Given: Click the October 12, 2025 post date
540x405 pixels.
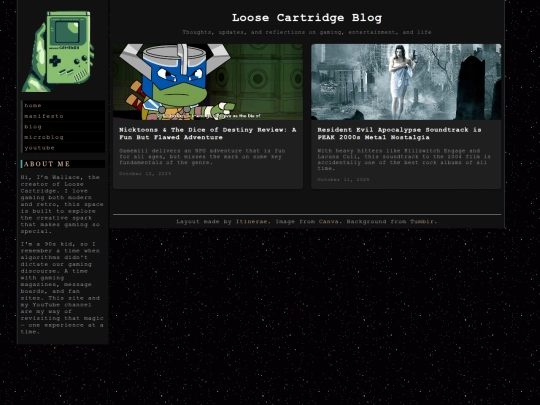Looking at the screenshot, I should pos(145,174).
